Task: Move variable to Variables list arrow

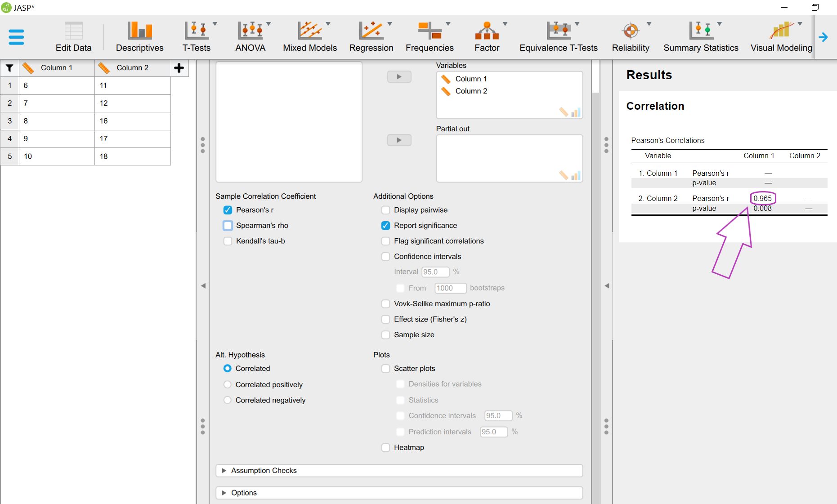Action: 399,77
